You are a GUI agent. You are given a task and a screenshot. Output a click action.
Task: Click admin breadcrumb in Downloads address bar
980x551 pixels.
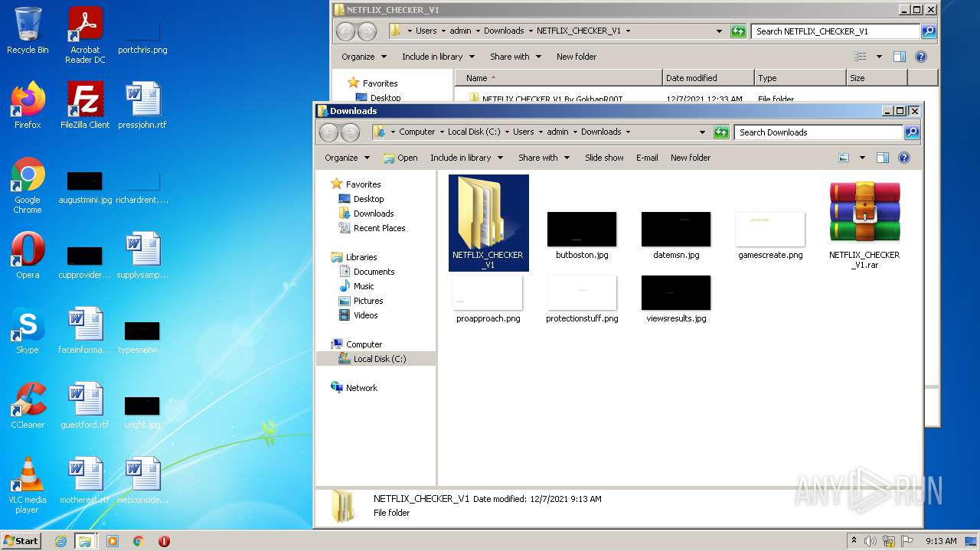pos(557,132)
